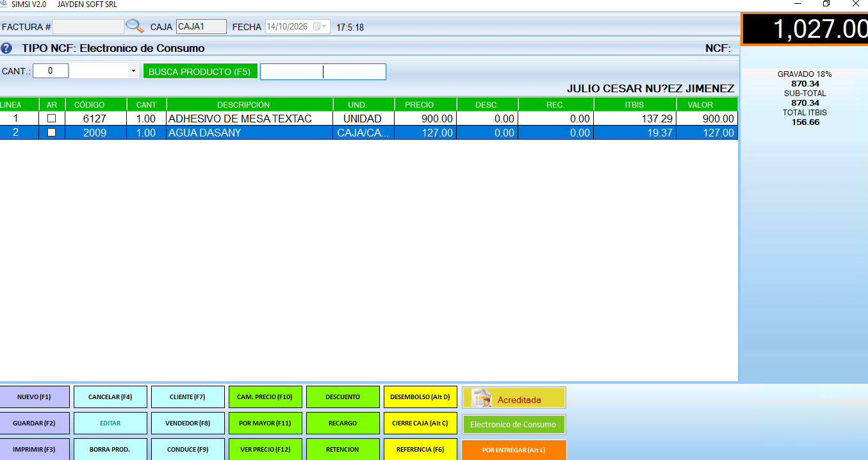The image size is (868, 460).
Task: Click the DESCUENTO button
Action: (343, 397)
